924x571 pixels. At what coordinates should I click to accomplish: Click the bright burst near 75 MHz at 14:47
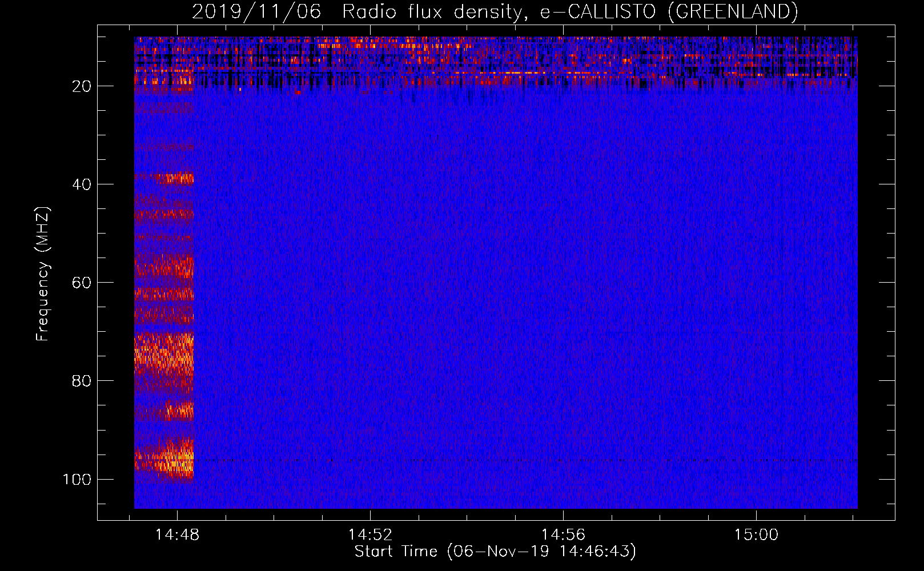point(164,354)
